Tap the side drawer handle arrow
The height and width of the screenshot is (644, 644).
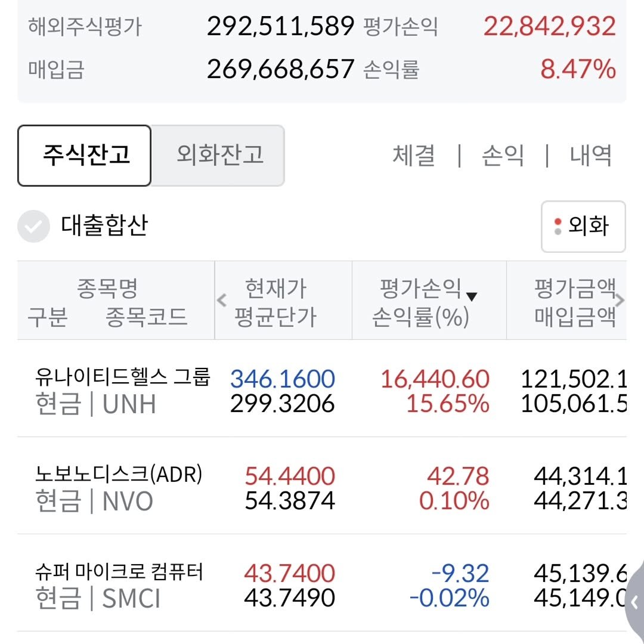coord(634,601)
